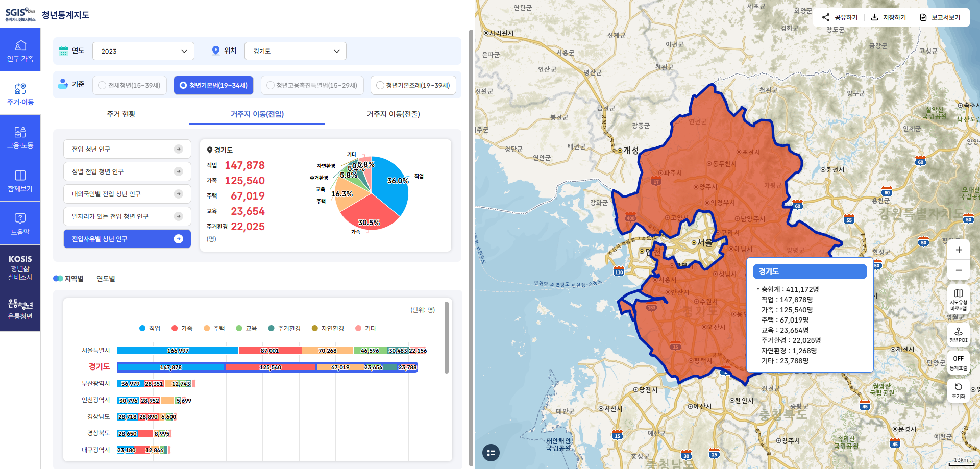
Task: Toggle the 통계표출 OFF switch
Action: (958, 362)
